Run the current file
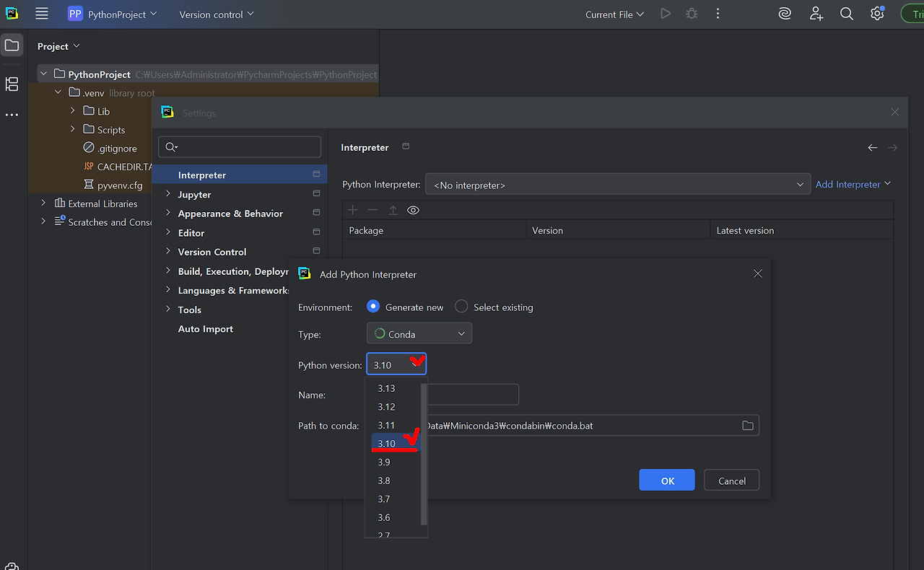 tap(666, 14)
